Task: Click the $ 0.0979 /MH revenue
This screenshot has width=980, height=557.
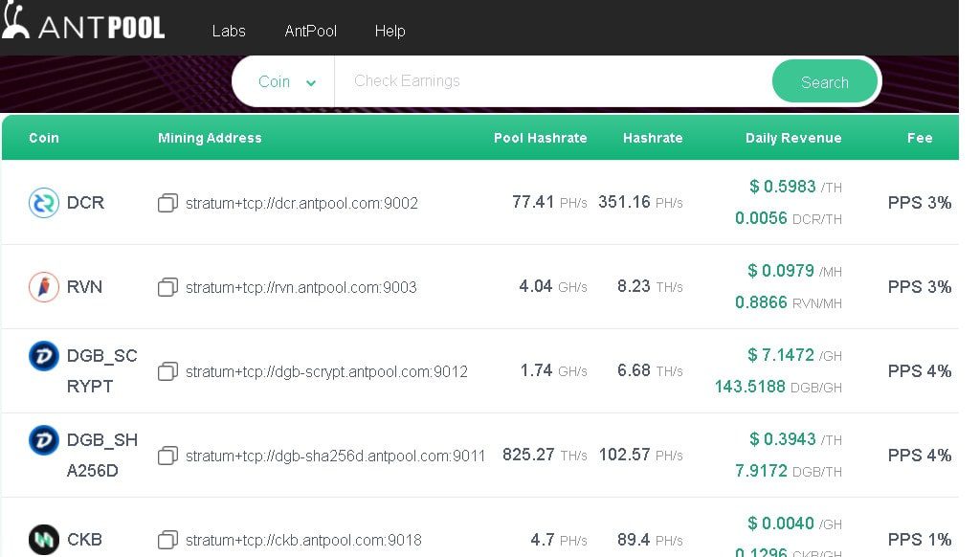Action: (x=794, y=271)
